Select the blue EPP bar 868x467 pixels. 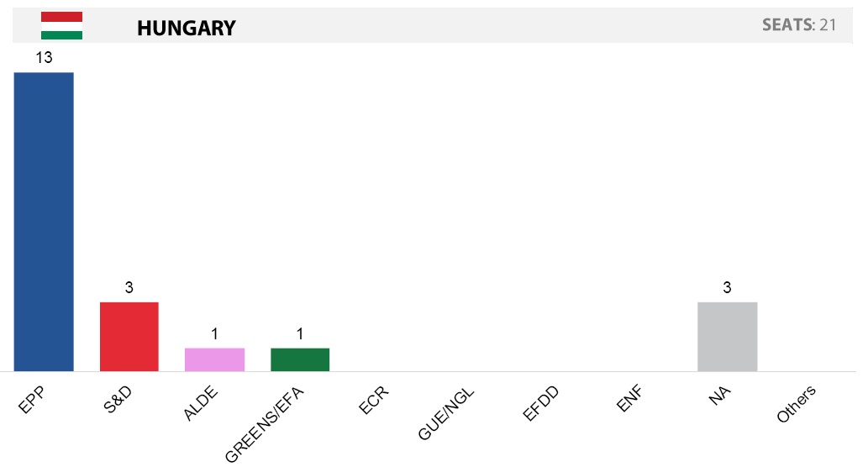44,222
